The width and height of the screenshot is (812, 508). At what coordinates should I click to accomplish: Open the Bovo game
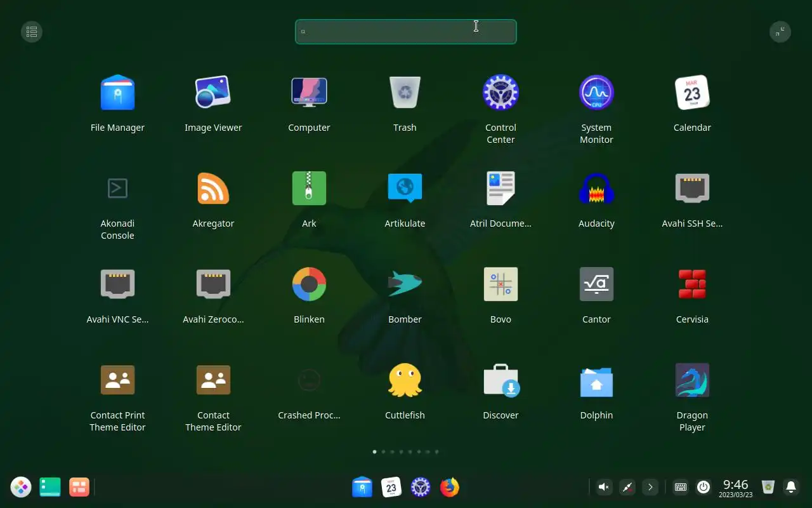[x=501, y=284]
